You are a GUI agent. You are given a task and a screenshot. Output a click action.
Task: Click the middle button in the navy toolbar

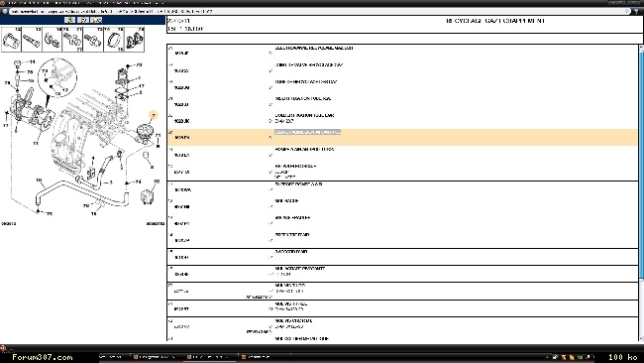83,20
